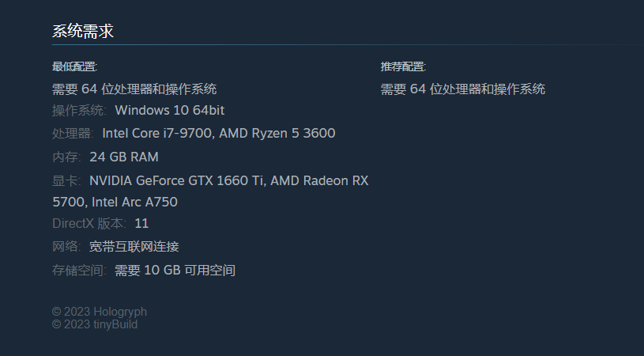Select the 最低配置 label
Viewport: 644px width, 356px height.
pos(74,66)
